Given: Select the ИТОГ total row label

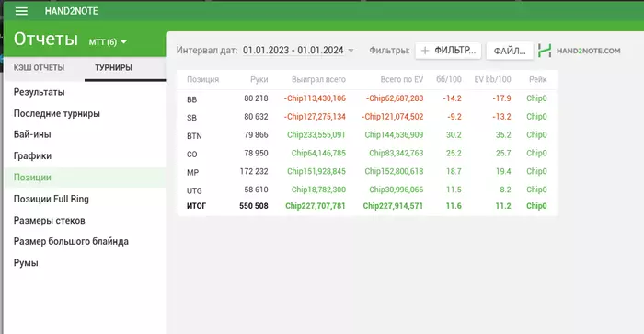Looking at the screenshot, I should (x=196, y=206).
